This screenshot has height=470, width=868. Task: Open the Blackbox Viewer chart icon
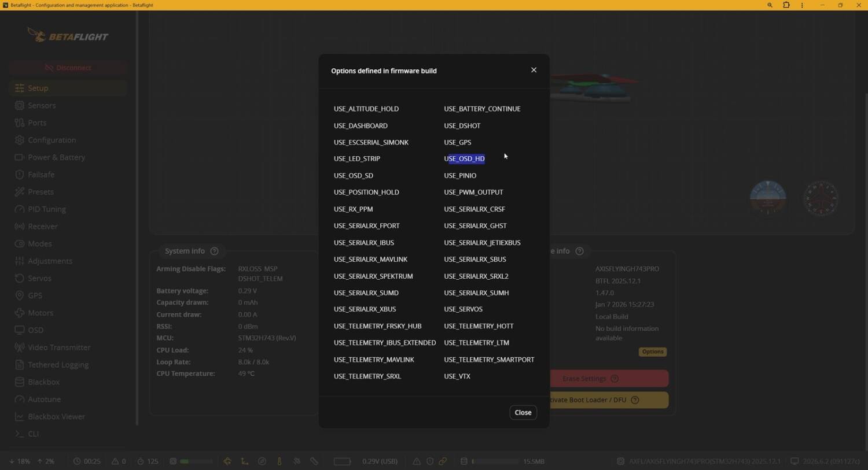(20, 417)
